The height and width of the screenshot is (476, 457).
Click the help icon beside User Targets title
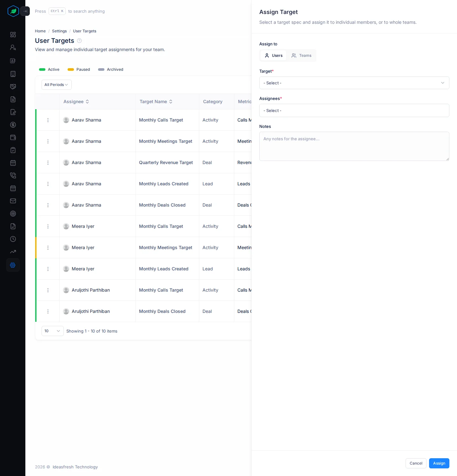(x=79, y=41)
